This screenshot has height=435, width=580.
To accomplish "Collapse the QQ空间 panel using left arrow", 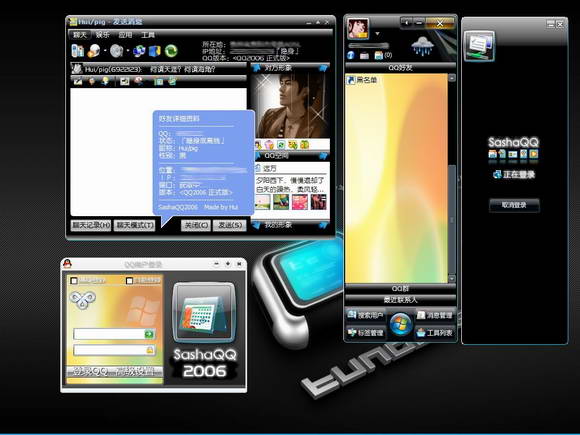I will (258, 155).
